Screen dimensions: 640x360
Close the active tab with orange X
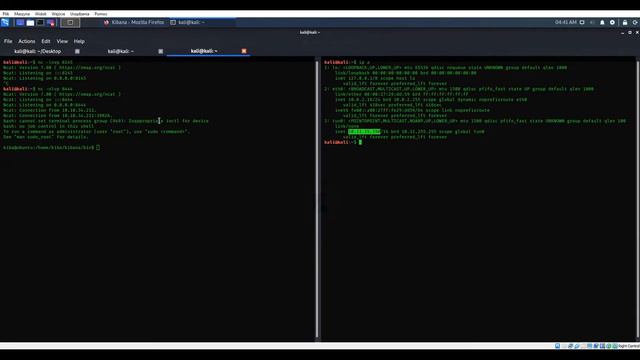pos(244,51)
